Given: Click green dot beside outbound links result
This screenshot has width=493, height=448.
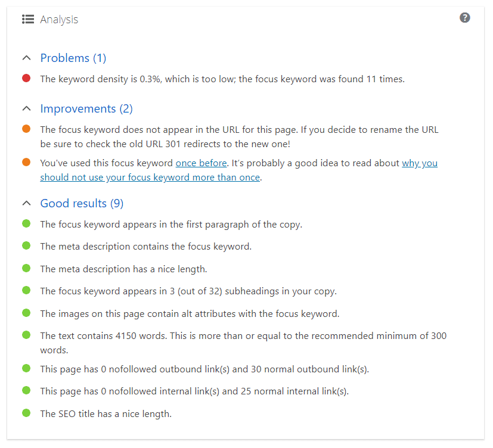Looking at the screenshot, I should click(x=26, y=368).
